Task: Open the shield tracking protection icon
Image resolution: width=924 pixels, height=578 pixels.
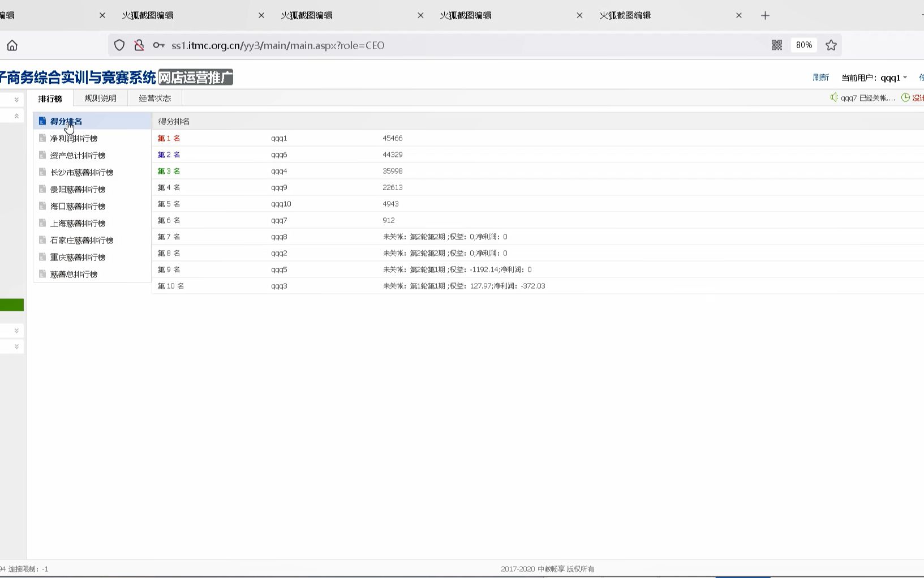Action: click(x=119, y=45)
